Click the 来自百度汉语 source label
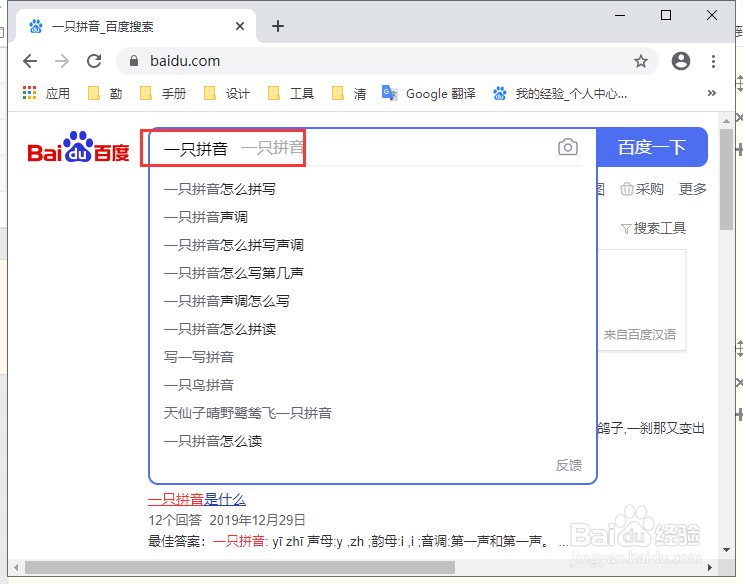 click(x=640, y=335)
